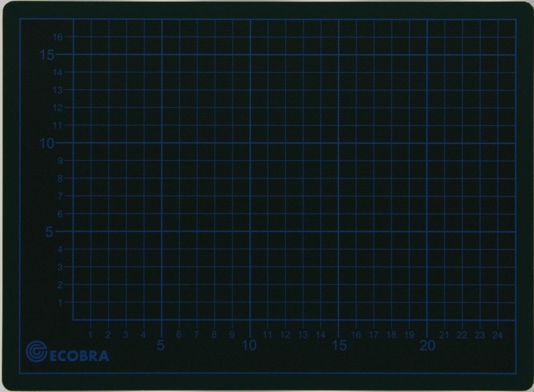Image resolution: width=534 pixels, height=392 pixels.
Task: Click the number 18 on horizontal axis
Action: [392, 335]
